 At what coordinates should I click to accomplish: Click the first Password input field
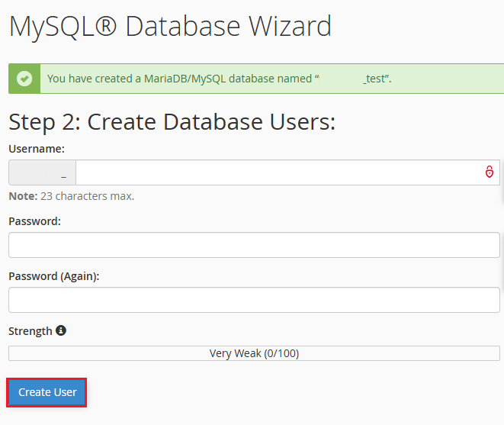coord(254,245)
